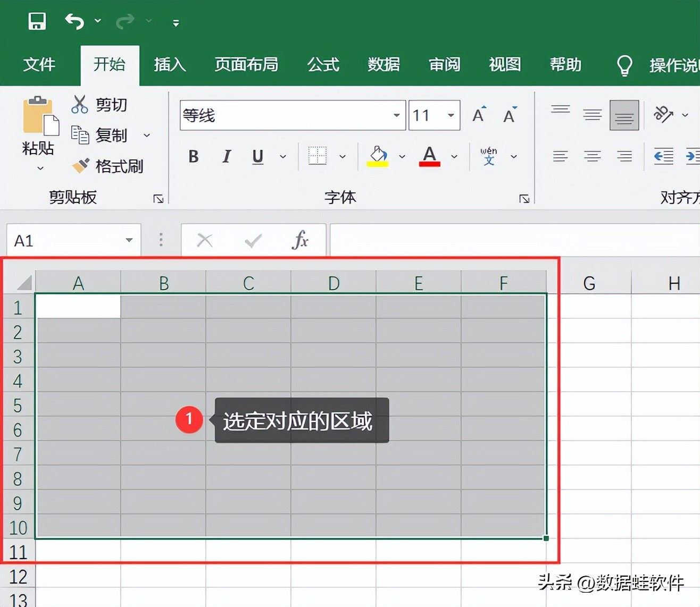Image resolution: width=700 pixels, height=607 pixels.
Task: Expand the font name dropdown
Action: click(396, 115)
